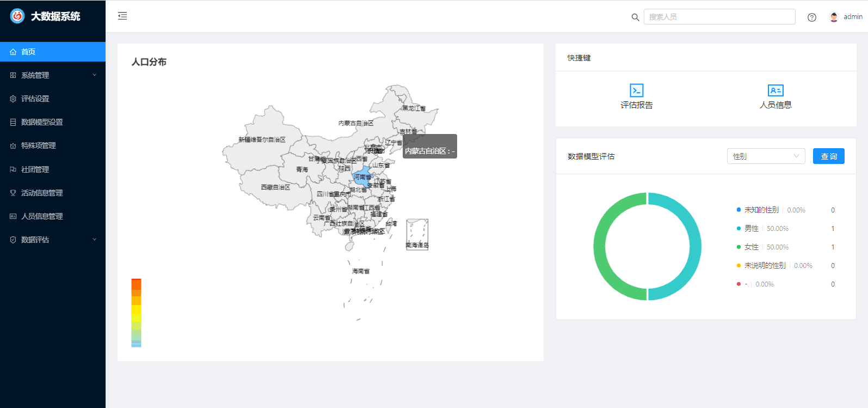Open 评估设置 in the sidebar
The image size is (868, 408).
pyautogui.click(x=35, y=99)
